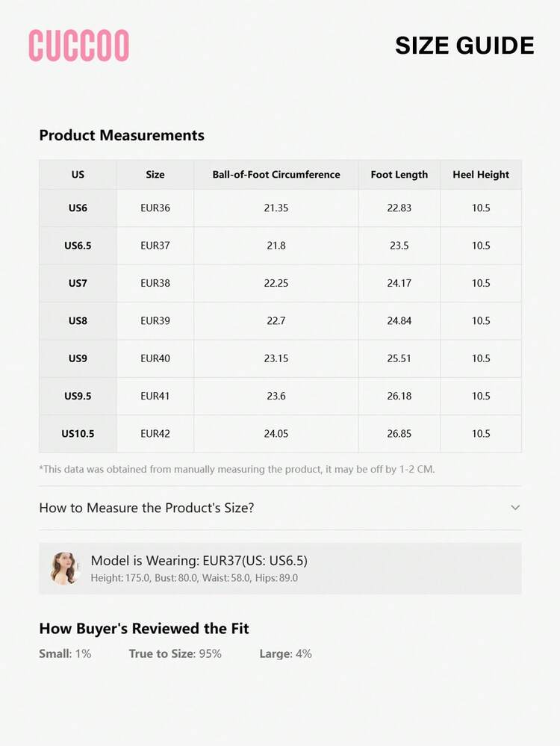The image size is (560, 746).
Task: Select the Large 4% fit rating
Action: click(x=286, y=654)
